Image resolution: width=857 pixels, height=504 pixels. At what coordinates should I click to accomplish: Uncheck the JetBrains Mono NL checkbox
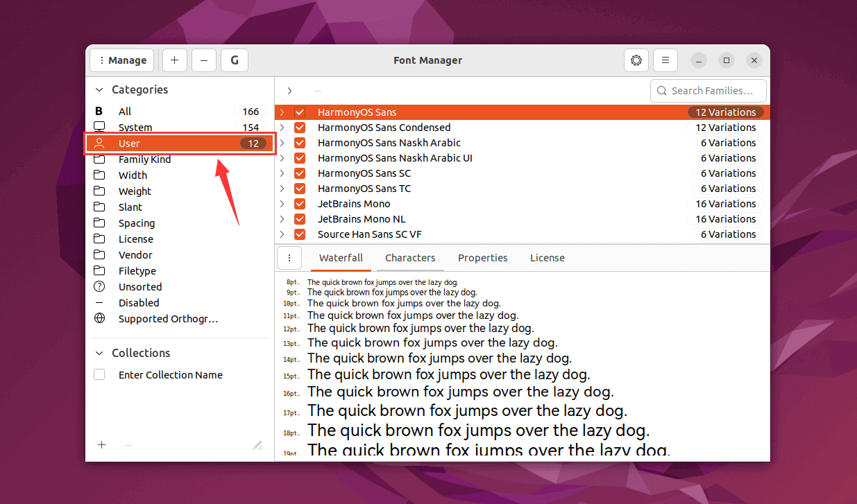pos(300,219)
